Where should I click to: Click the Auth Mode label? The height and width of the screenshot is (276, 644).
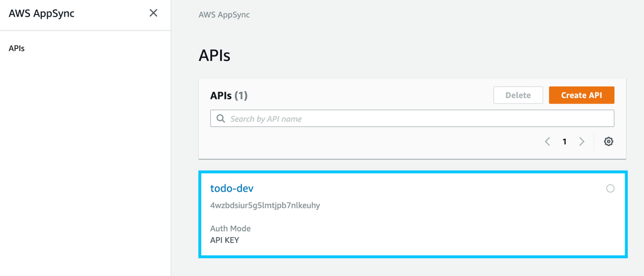coord(230,228)
